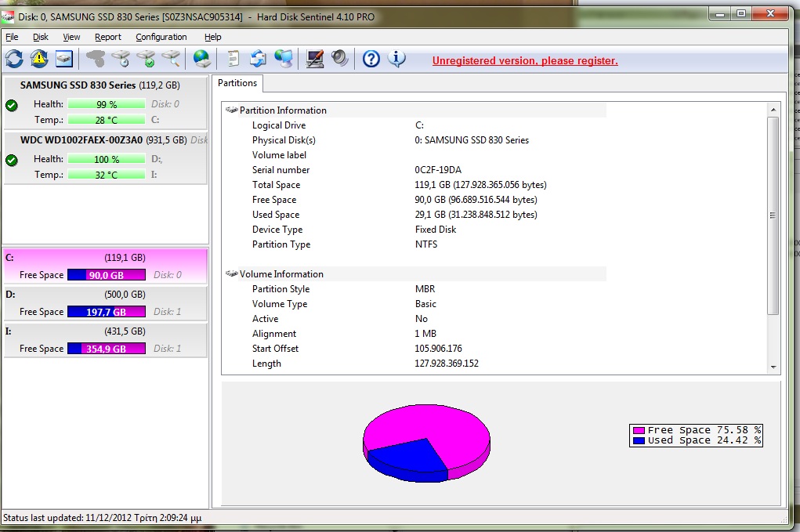This screenshot has height=532, width=800.
Task: Click the globe-over-disk toolbar icon
Action: point(202,60)
